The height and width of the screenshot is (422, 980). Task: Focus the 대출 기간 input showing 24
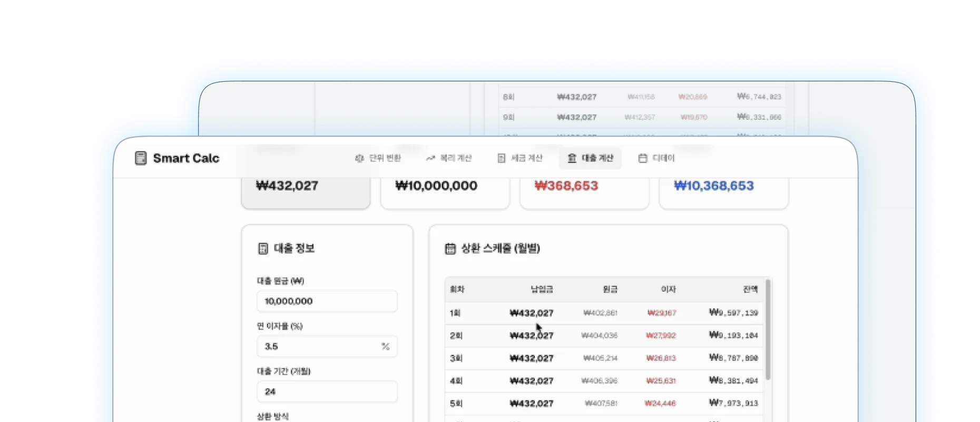coord(327,392)
